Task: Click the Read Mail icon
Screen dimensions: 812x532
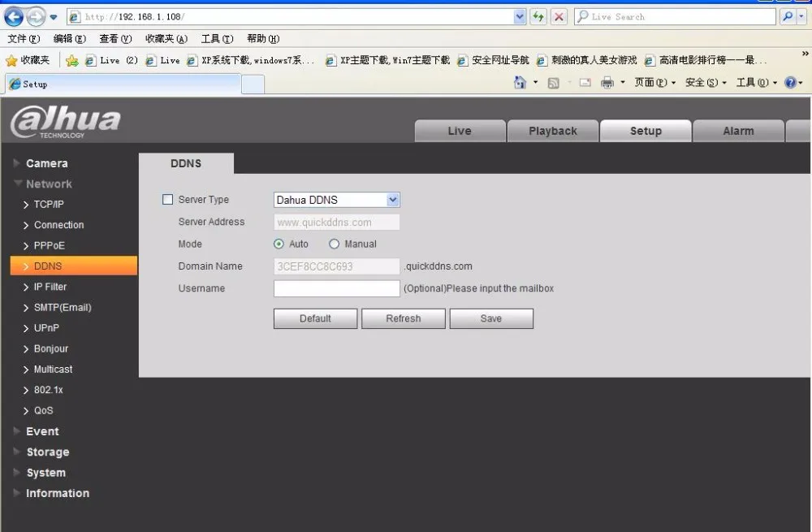Action: click(x=585, y=82)
